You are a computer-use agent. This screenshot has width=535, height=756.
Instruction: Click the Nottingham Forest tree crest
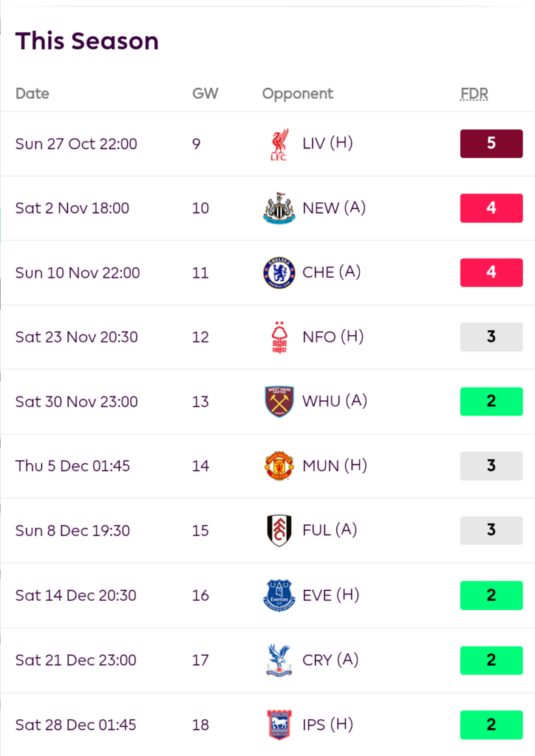point(279,337)
